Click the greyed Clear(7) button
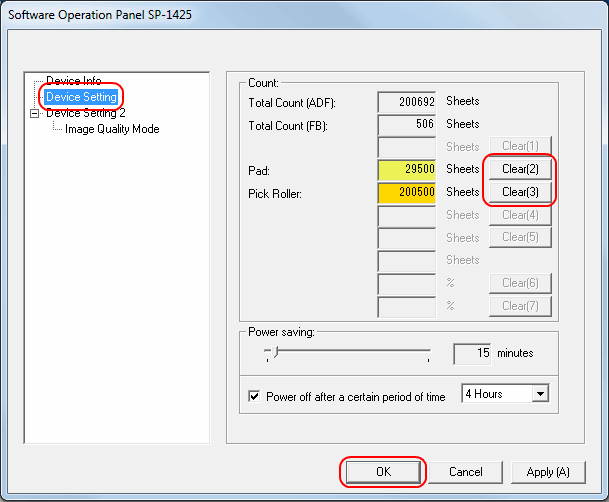Image resolution: width=609 pixels, height=502 pixels. point(520,306)
